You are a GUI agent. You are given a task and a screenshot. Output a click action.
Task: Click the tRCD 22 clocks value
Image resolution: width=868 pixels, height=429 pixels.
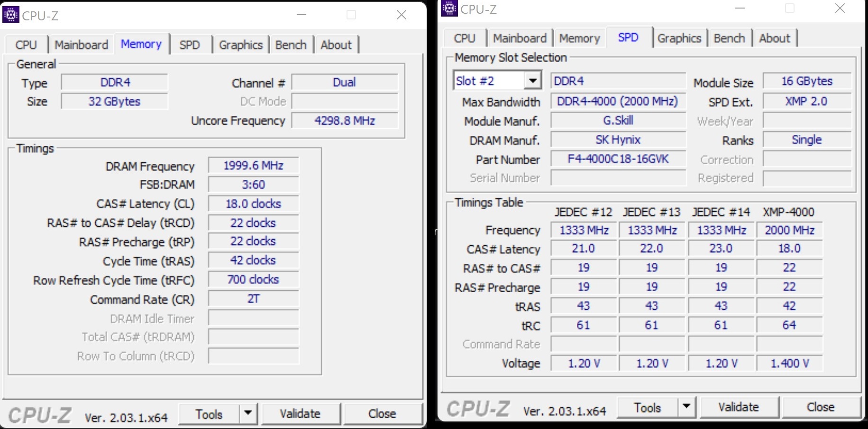(254, 223)
